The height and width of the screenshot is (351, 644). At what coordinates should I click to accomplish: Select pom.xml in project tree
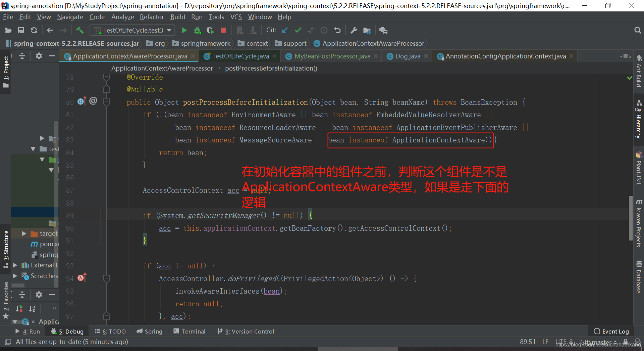pos(45,244)
